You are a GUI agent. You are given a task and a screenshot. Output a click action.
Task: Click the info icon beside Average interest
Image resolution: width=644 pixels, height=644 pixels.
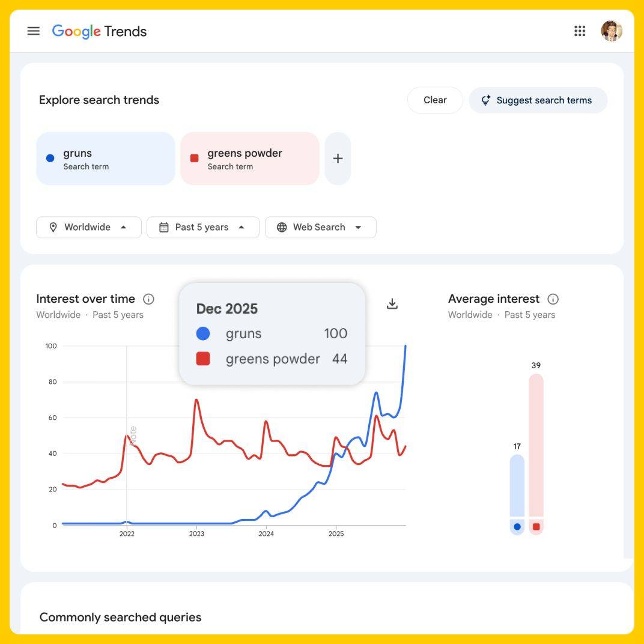[x=553, y=299]
